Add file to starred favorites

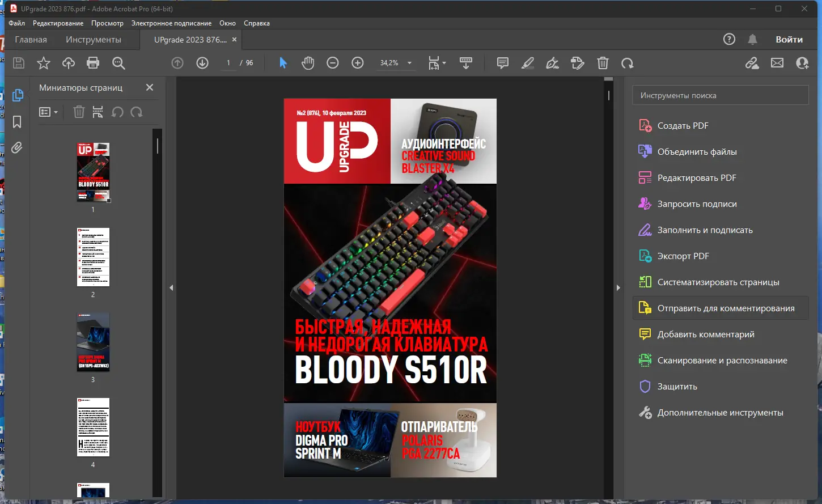pos(44,63)
